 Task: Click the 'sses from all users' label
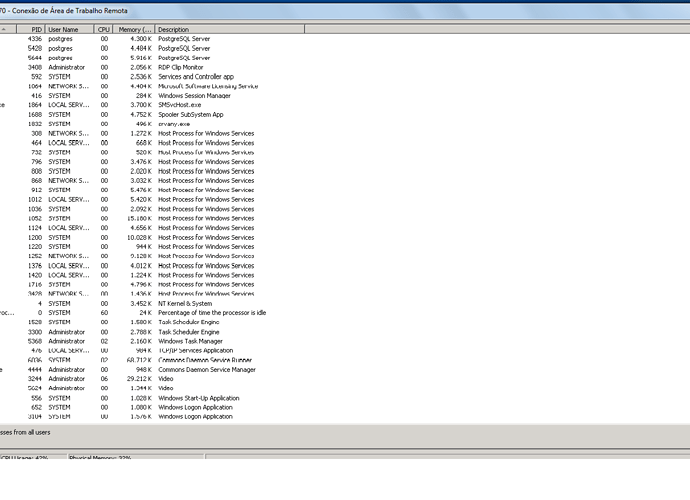[x=25, y=432]
